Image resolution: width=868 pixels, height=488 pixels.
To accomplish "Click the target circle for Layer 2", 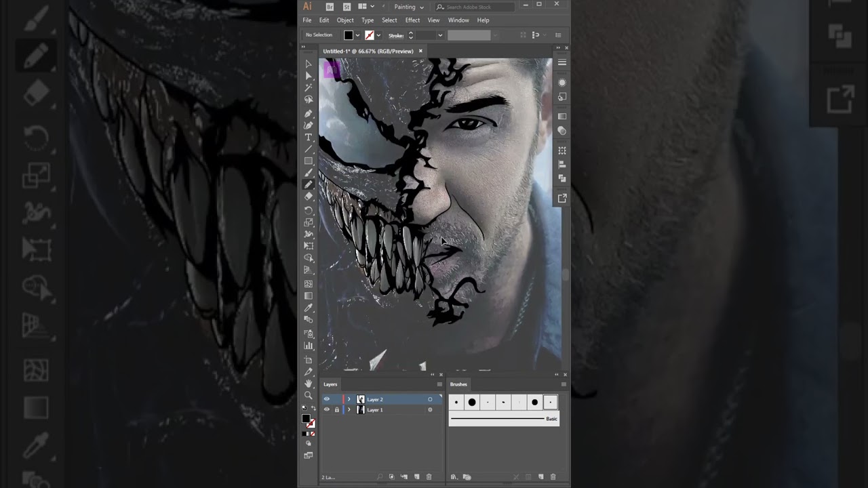I will tap(430, 399).
